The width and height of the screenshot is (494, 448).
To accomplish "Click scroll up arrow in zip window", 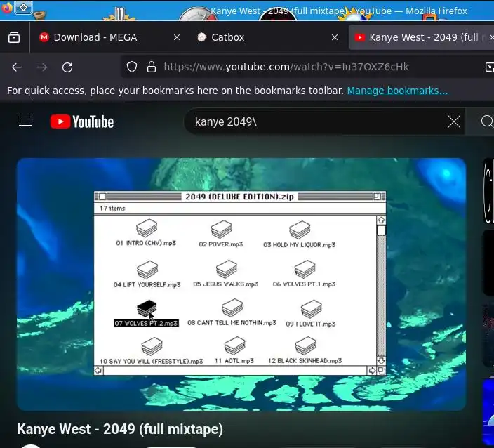I will coord(381,220).
